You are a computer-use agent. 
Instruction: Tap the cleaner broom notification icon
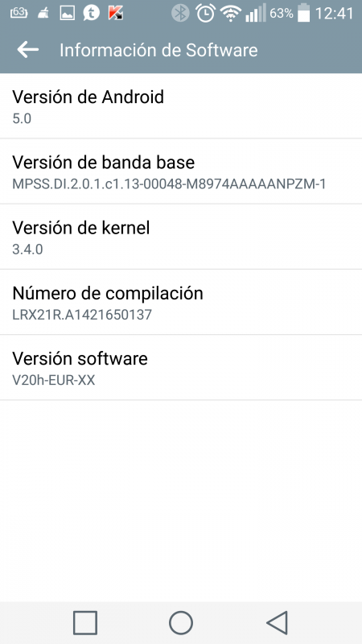click(43, 14)
